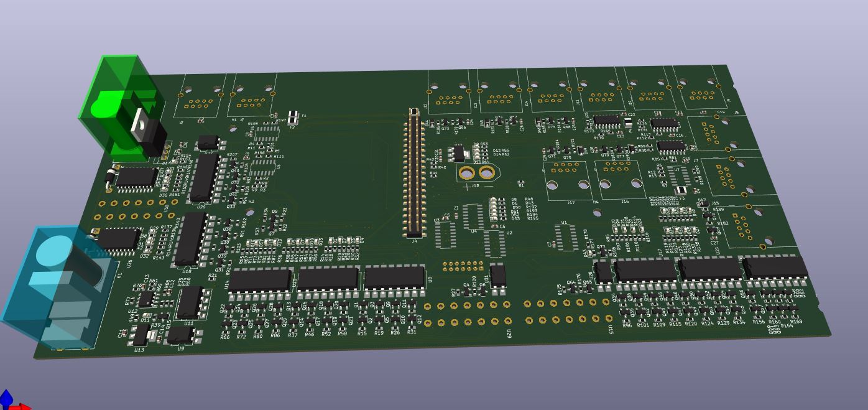
Task: Click the U8 black IC package
Action: point(394,276)
